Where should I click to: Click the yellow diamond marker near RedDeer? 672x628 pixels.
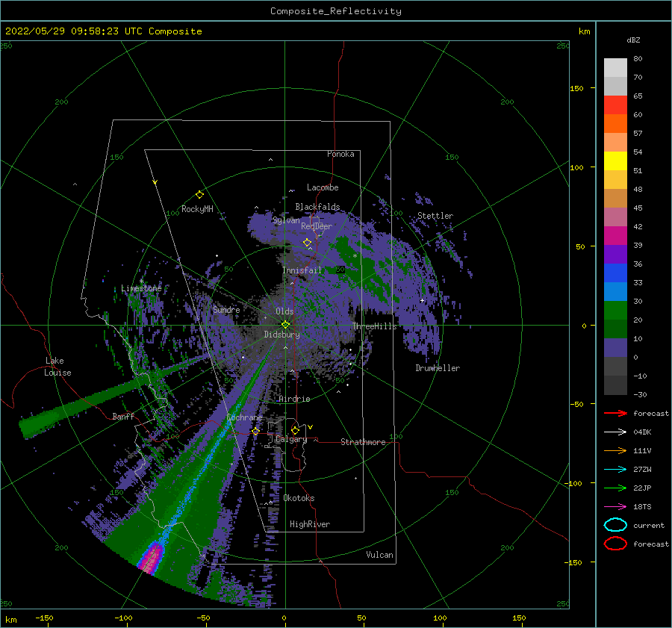pyautogui.click(x=308, y=243)
